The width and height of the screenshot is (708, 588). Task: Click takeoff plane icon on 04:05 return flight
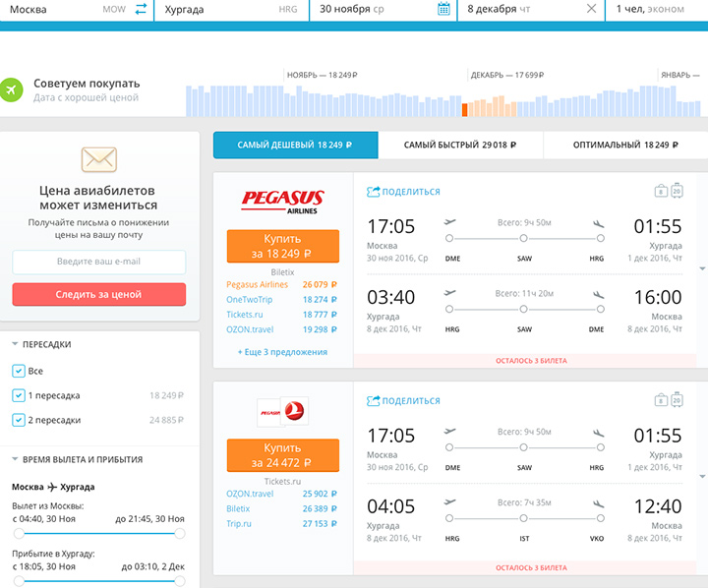449,502
